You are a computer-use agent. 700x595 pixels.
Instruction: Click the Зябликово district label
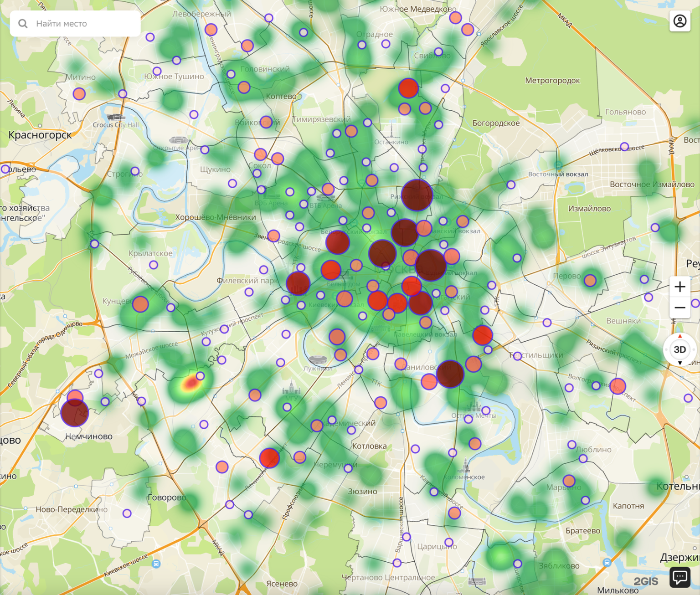559,566
